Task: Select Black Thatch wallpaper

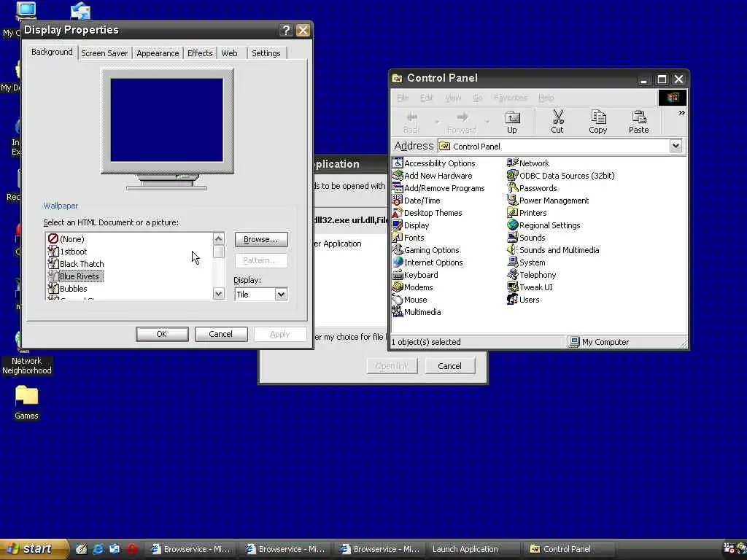Action: pos(76,264)
